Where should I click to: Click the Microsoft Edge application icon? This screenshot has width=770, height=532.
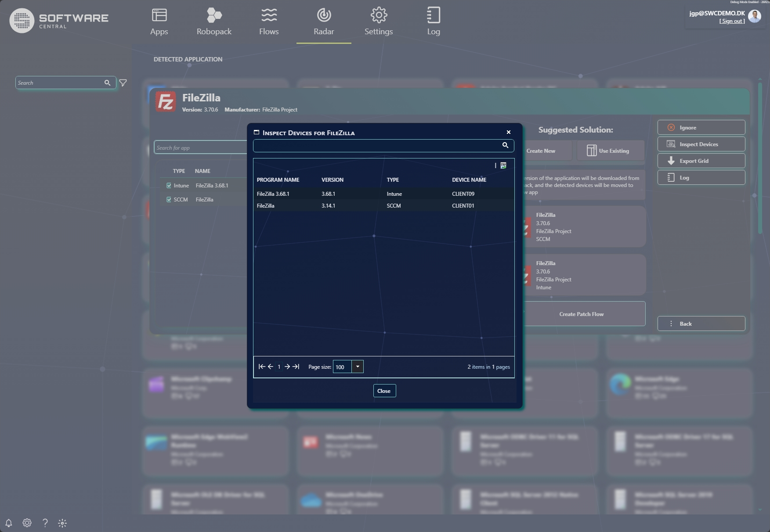pyautogui.click(x=620, y=384)
